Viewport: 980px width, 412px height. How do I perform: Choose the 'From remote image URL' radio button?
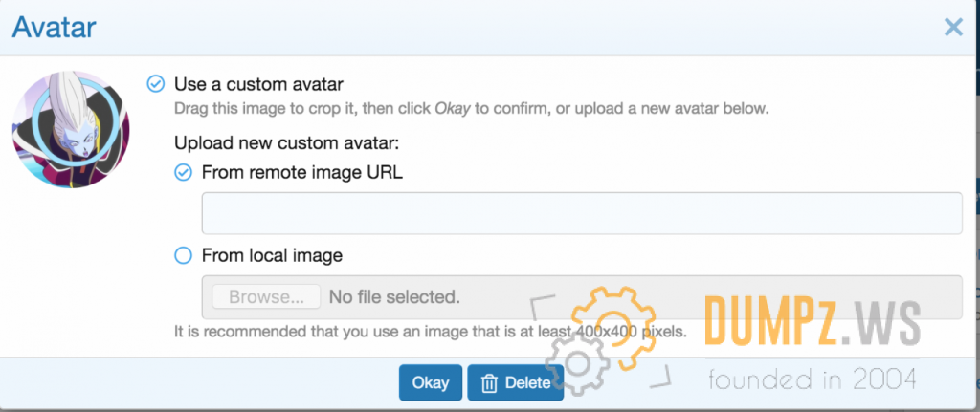coord(183,173)
